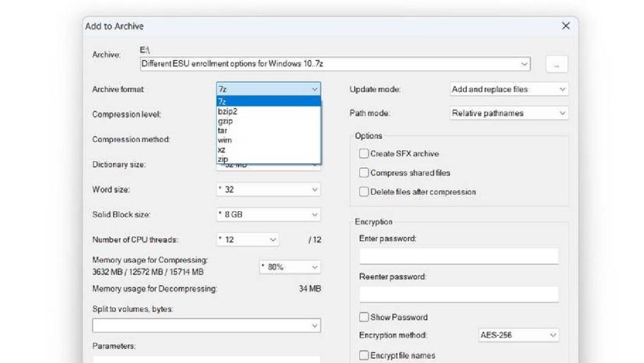Click the Archive filename combo box
The height and width of the screenshot is (363, 644).
click(x=335, y=64)
